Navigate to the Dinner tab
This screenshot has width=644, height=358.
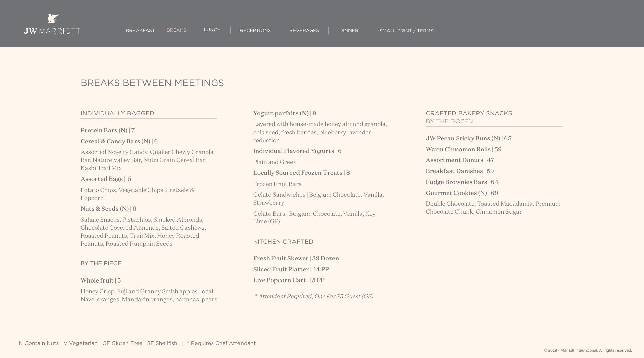348,30
